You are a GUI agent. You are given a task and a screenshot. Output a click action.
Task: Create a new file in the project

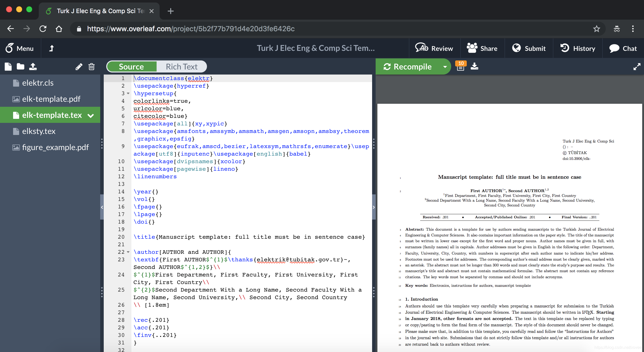click(x=8, y=66)
